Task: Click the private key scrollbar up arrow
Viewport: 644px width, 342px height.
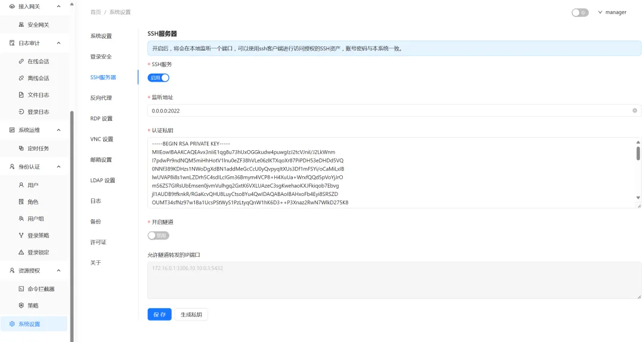Action: 638,142
